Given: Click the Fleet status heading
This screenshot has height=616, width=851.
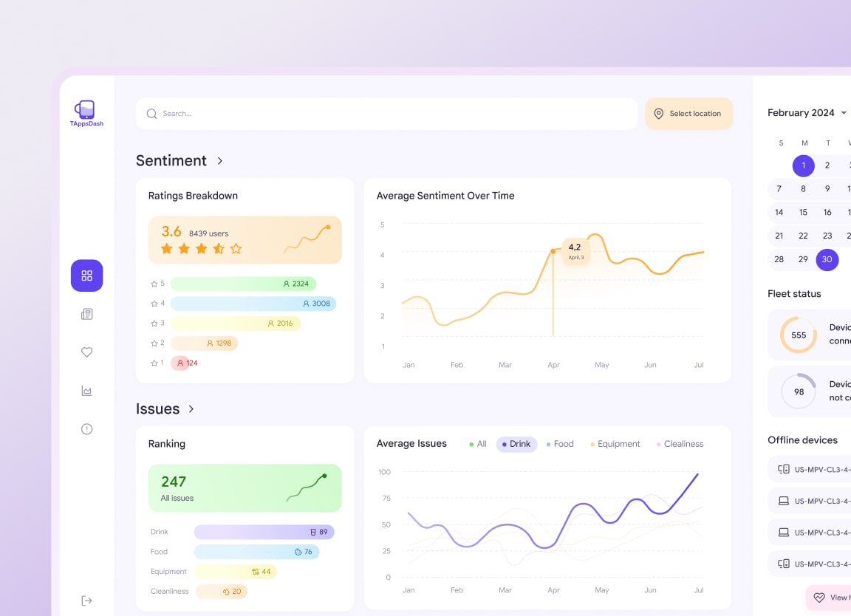Looking at the screenshot, I should tap(794, 294).
